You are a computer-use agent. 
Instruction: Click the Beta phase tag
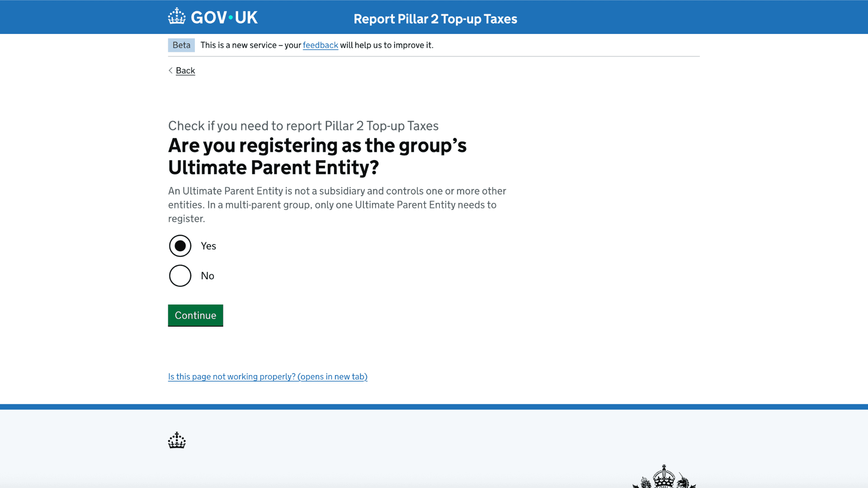click(181, 45)
